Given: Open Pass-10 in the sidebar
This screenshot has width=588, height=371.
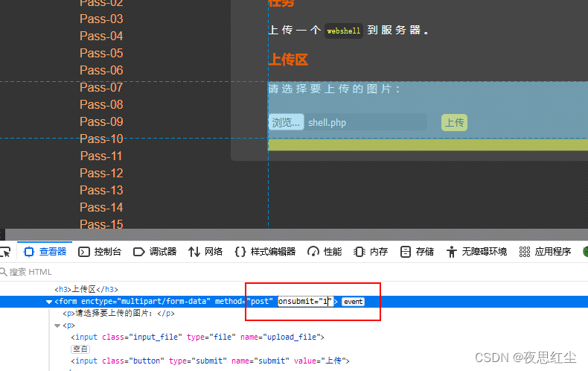Looking at the screenshot, I should pyautogui.click(x=101, y=139).
